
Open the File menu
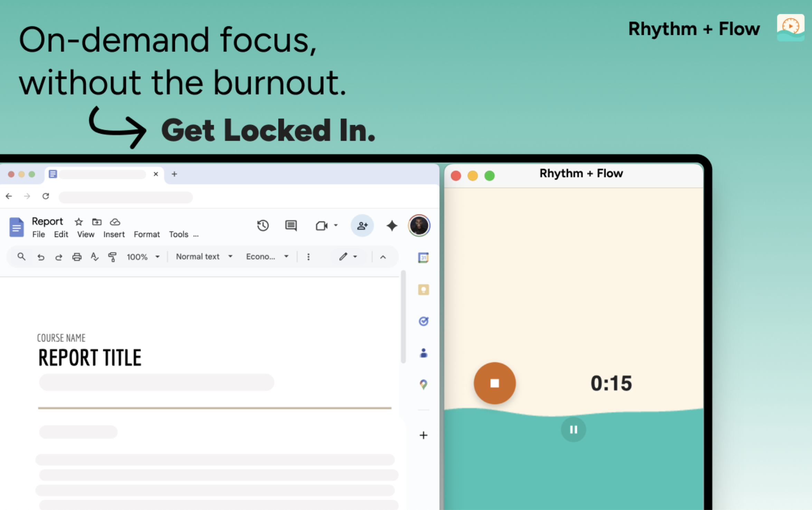tap(39, 235)
